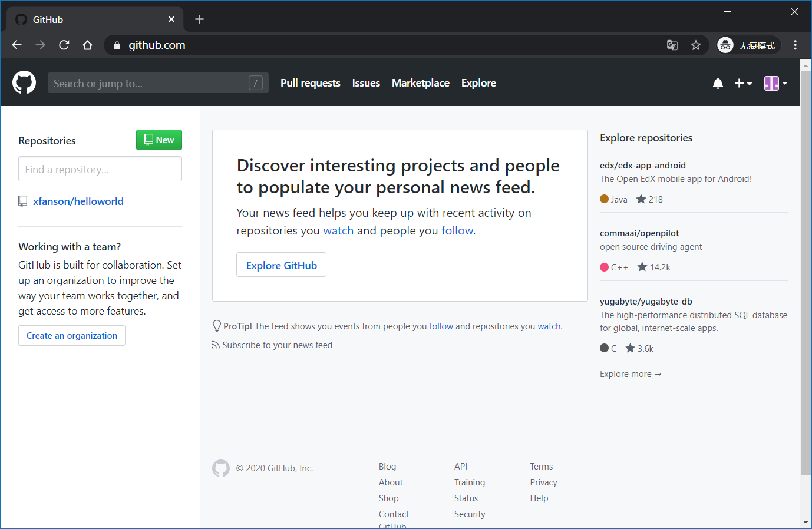The height and width of the screenshot is (529, 812).
Task: Click the browser back arrow
Action: pos(17,45)
